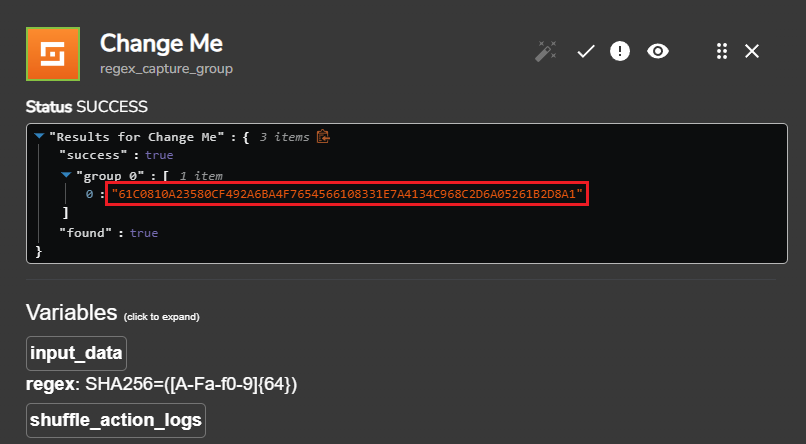Click the "success" key in results
This screenshot has width=806, height=444.
93,155
